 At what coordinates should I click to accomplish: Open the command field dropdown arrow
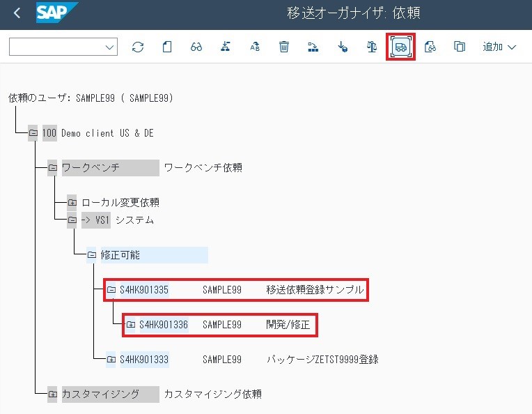point(109,47)
